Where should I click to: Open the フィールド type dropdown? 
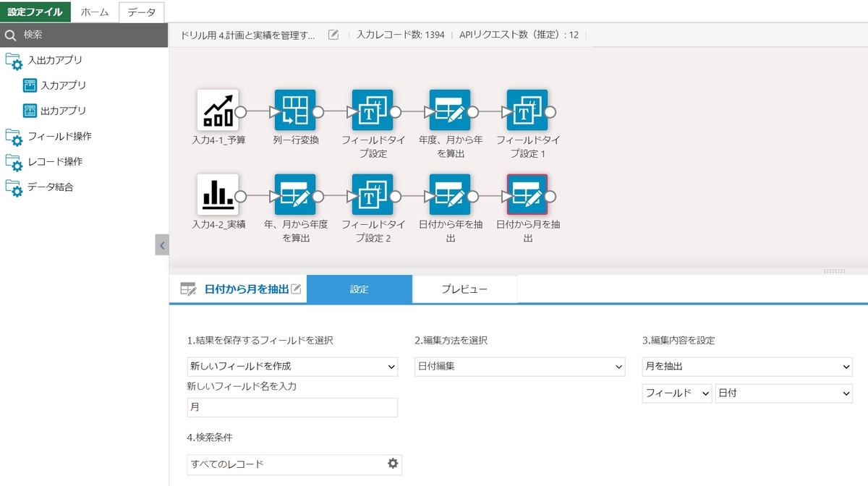(x=677, y=393)
